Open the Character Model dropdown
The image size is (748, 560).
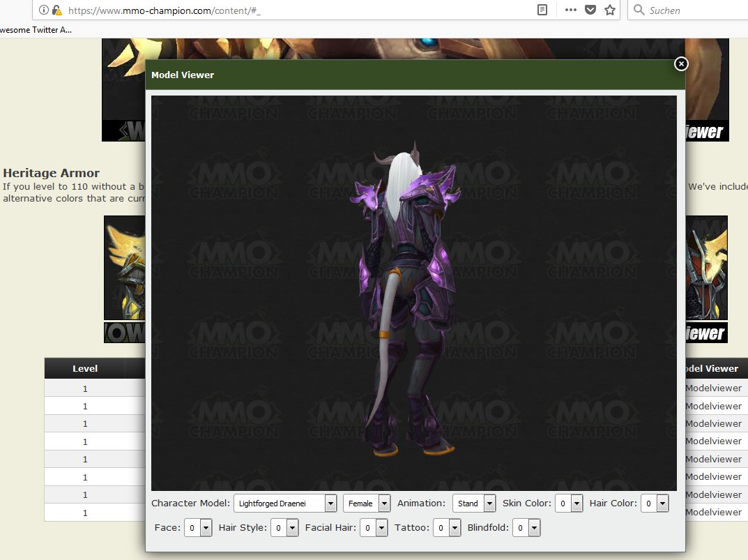coord(285,504)
